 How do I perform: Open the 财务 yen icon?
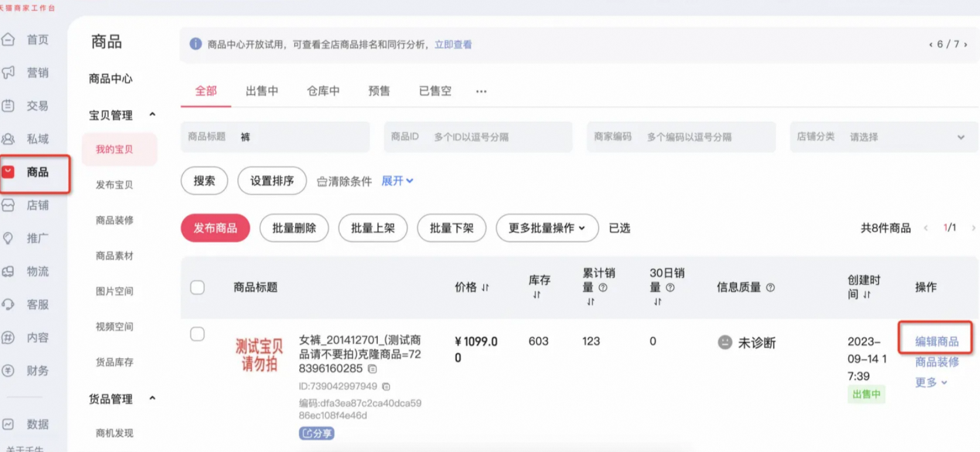point(8,371)
